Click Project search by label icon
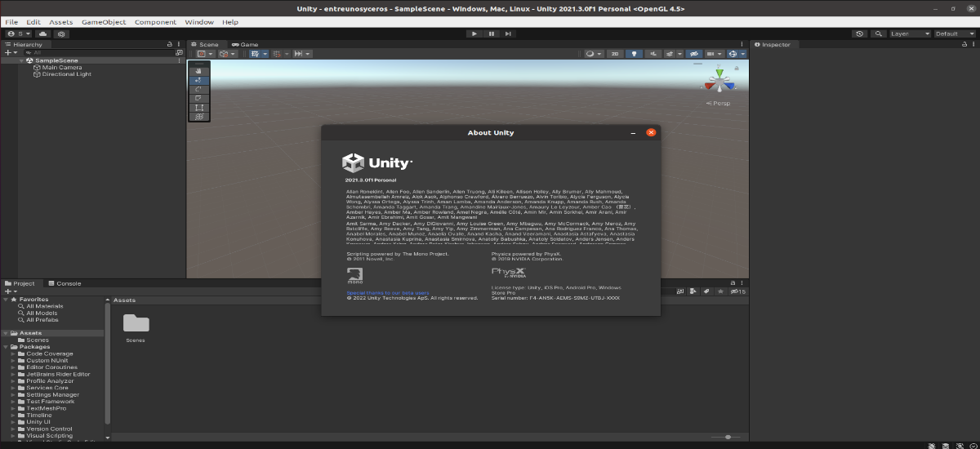The image size is (980, 449). (706, 291)
